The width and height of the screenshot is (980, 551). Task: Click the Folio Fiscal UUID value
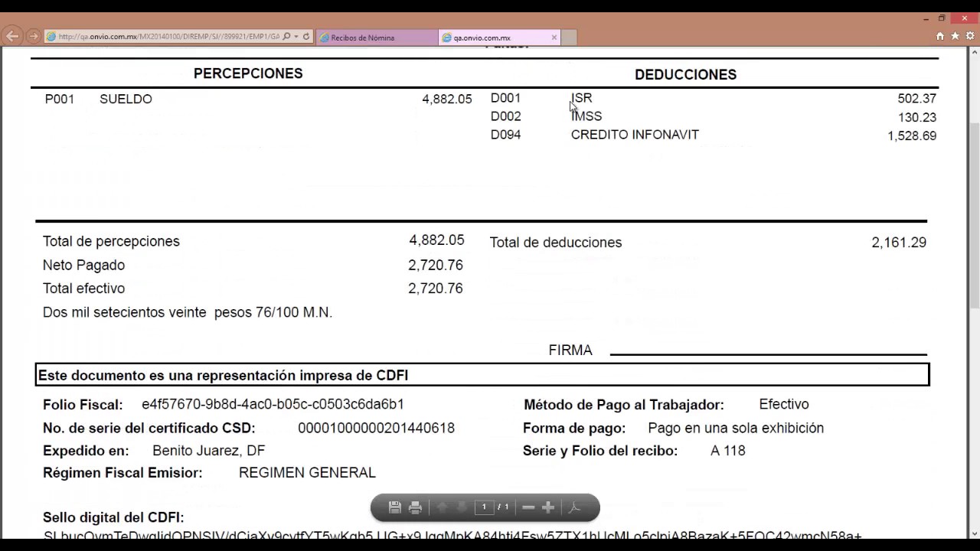coord(273,404)
